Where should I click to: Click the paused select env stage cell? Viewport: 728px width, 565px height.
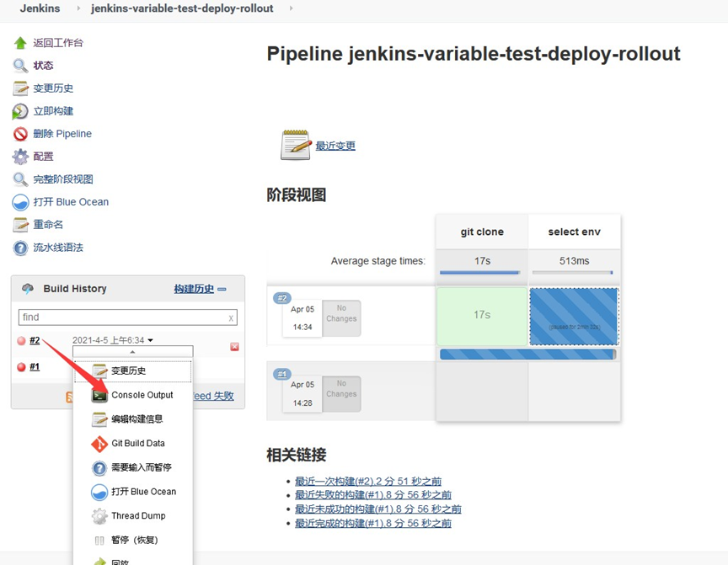click(x=574, y=316)
